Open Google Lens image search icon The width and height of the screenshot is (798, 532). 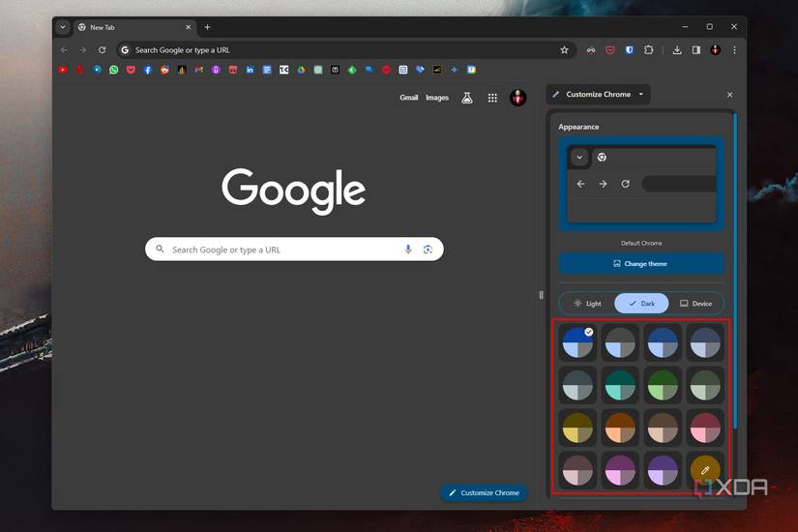428,250
